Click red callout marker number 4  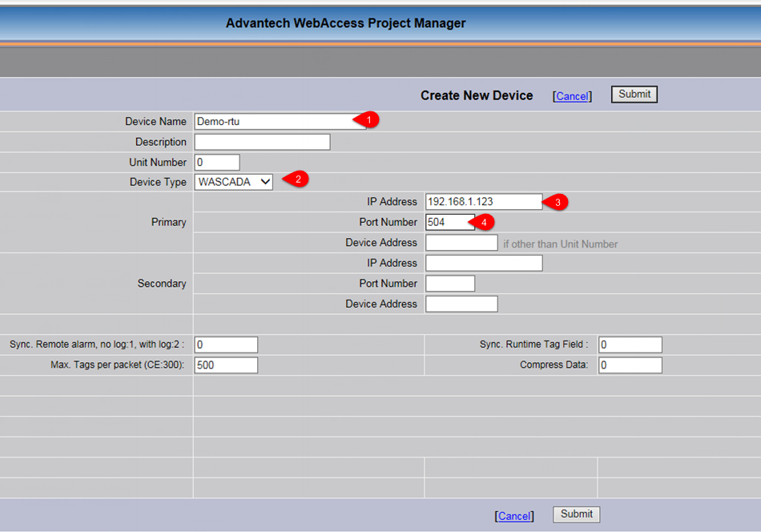(x=483, y=221)
